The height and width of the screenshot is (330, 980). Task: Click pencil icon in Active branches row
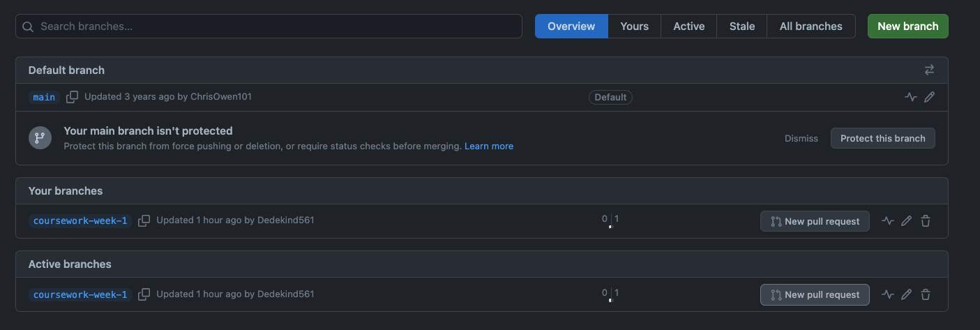[x=906, y=294]
